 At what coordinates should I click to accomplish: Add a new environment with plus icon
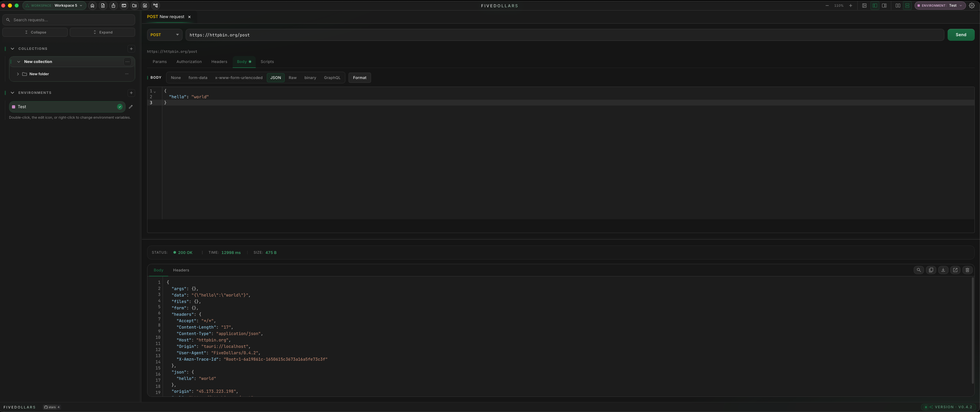[x=131, y=93]
